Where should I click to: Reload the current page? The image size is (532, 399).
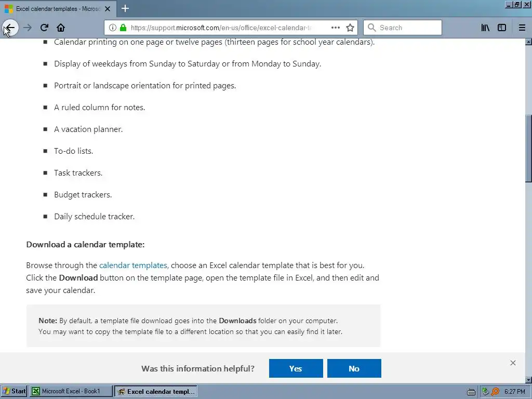44,28
